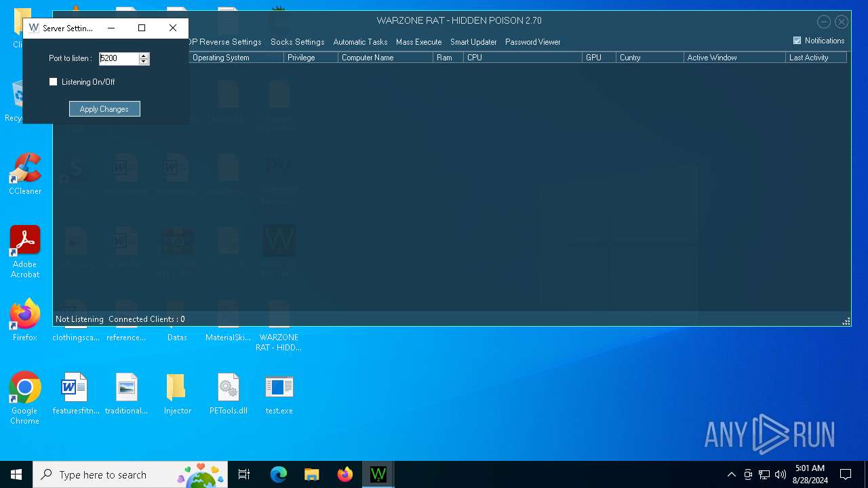Open the Reverse Settings menu
This screenshot has width=868, height=488.
225,42
